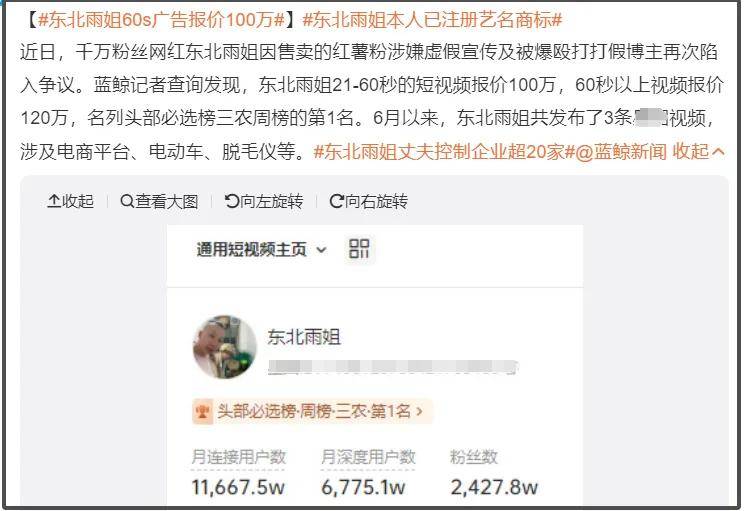This screenshot has height=511, width=744.
Task: Click the 月深度用户数 metric label
Action: tap(368, 457)
